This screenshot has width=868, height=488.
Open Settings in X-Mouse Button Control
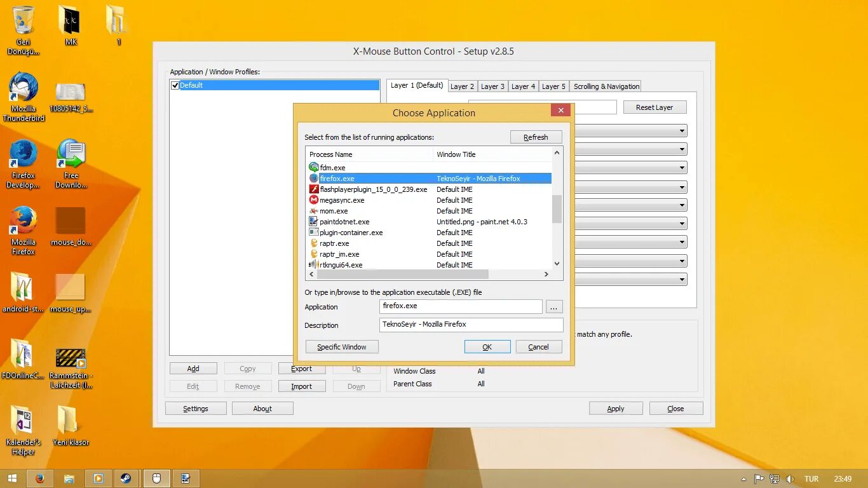[x=196, y=409]
